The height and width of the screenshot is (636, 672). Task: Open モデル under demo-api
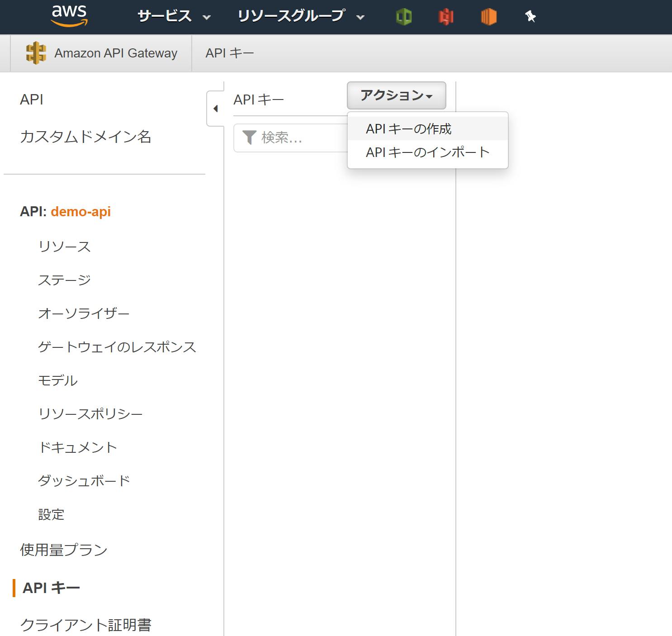pos(58,380)
